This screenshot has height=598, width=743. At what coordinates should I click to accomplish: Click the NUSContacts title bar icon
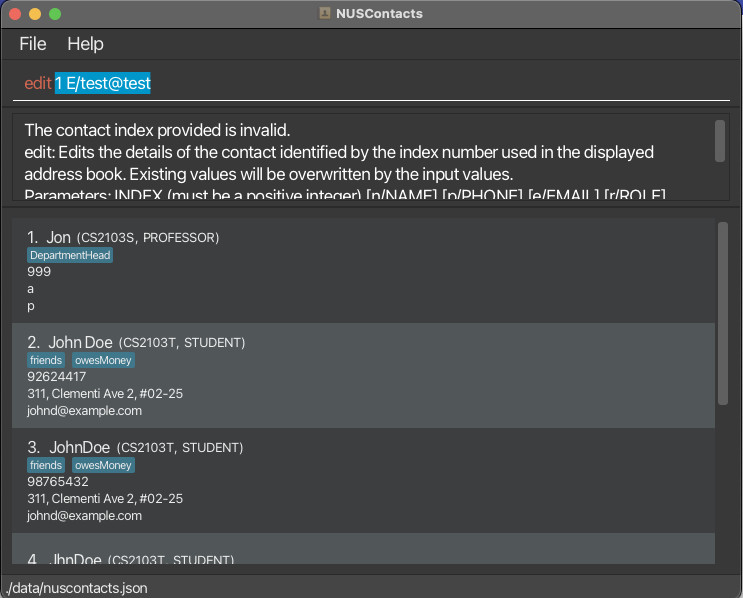325,13
